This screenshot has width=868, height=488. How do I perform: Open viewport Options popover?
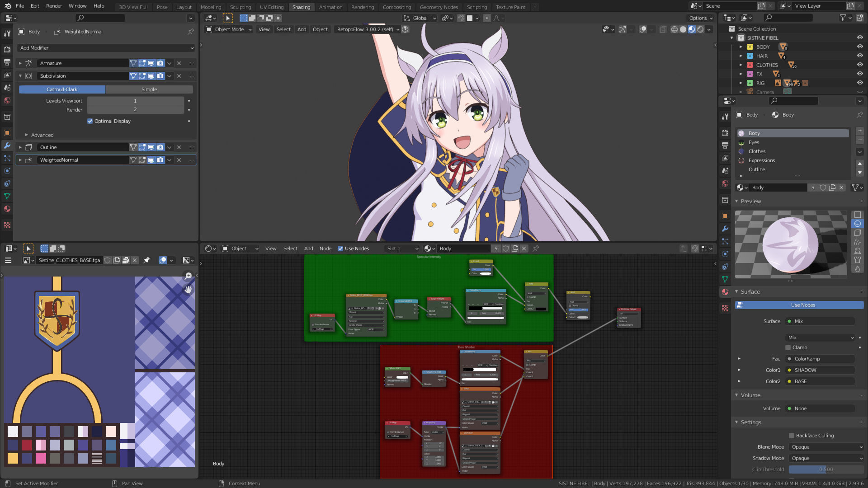point(700,18)
